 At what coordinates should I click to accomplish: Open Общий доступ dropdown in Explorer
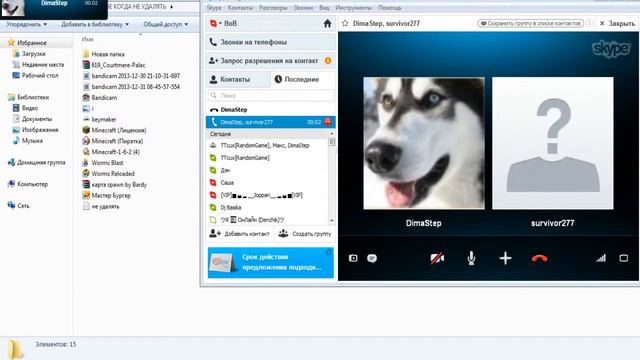pyautogui.click(x=166, y=24)
